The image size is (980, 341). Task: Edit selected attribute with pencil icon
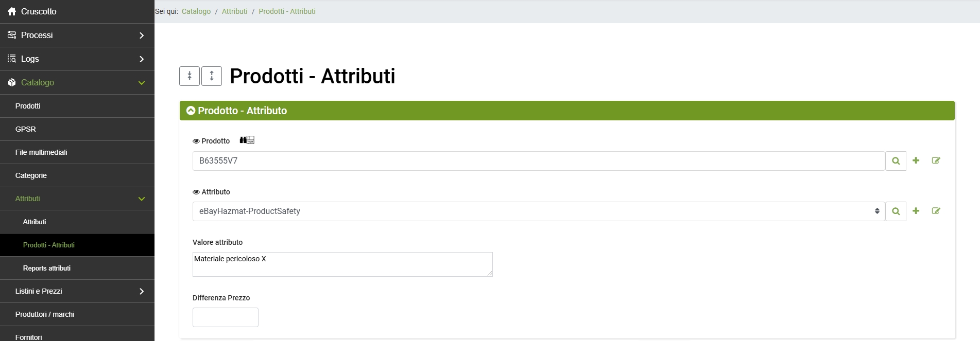(936, 211)
